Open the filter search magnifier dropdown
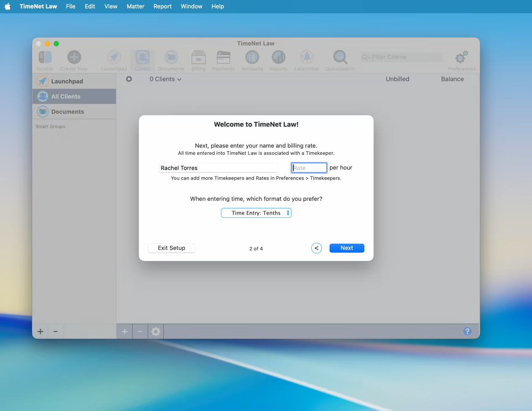This screenshot has height=411, width=532. point(366,57)
